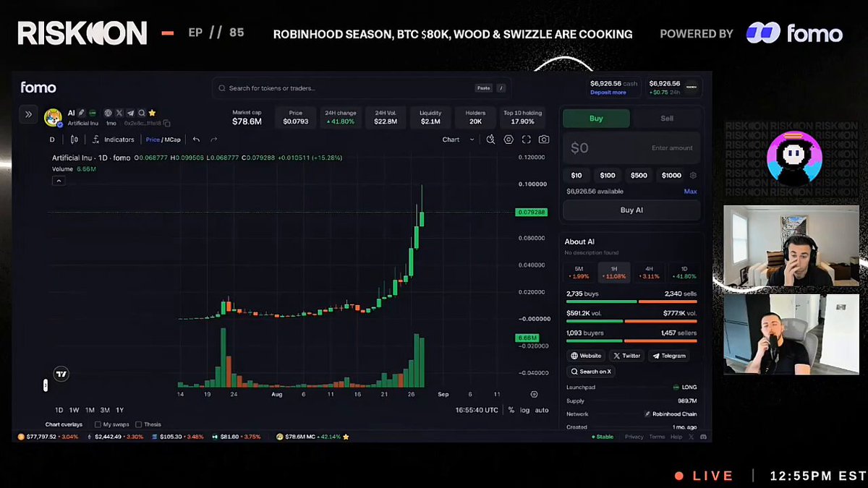Viewport: 868px width, 488px height.
Task: Click the Deposit more link
Action: tap(608, 93)
